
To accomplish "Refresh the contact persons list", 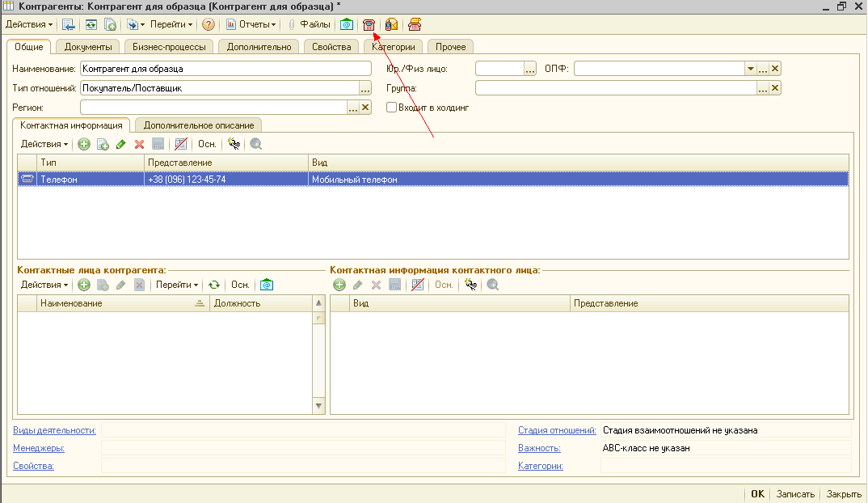I will (x=214, y=285).
